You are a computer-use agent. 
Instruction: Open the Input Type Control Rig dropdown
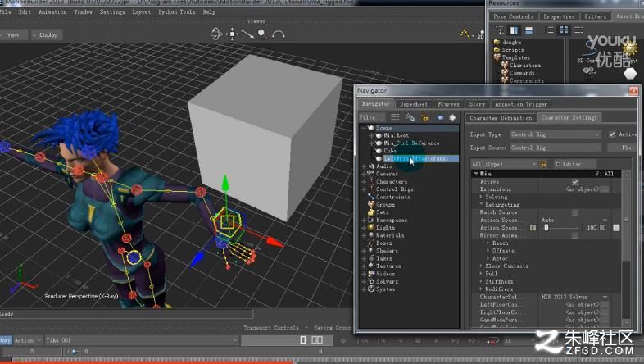(x=556, y=134)
